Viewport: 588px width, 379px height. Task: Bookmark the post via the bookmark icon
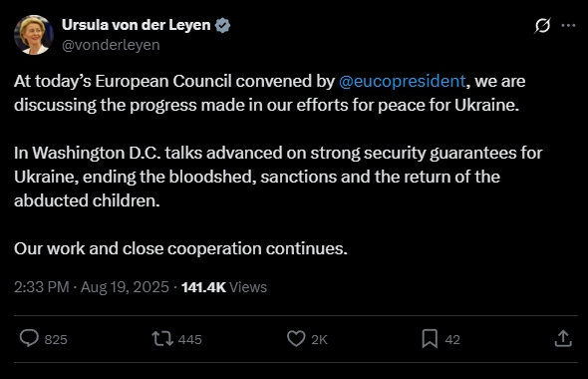(x=430, y=338)
